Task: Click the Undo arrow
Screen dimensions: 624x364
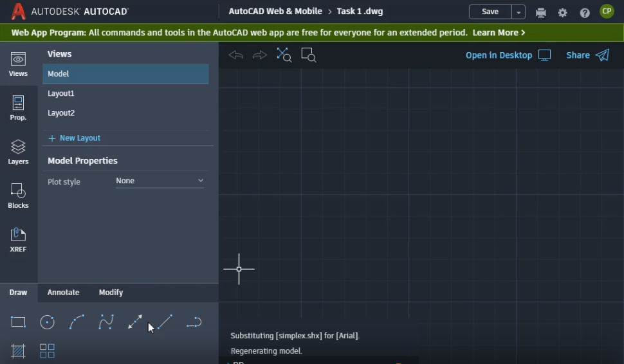Action: [236, 55]
